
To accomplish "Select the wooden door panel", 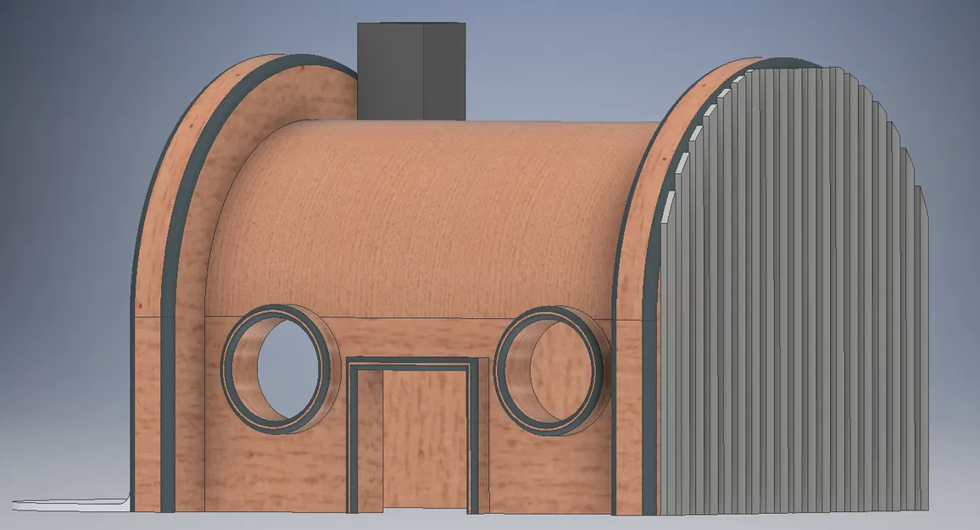I will (x=425, y=438).
